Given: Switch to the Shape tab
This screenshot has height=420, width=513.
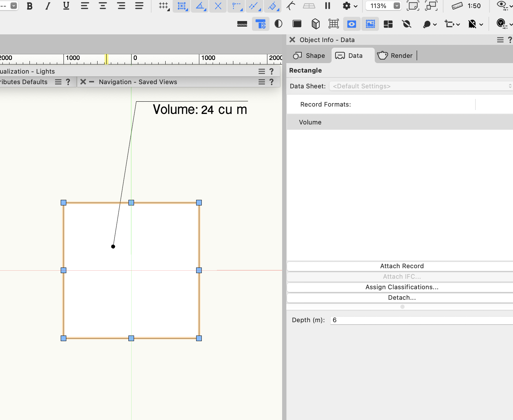Looking at the screenshot, I should tap(309, 56).
